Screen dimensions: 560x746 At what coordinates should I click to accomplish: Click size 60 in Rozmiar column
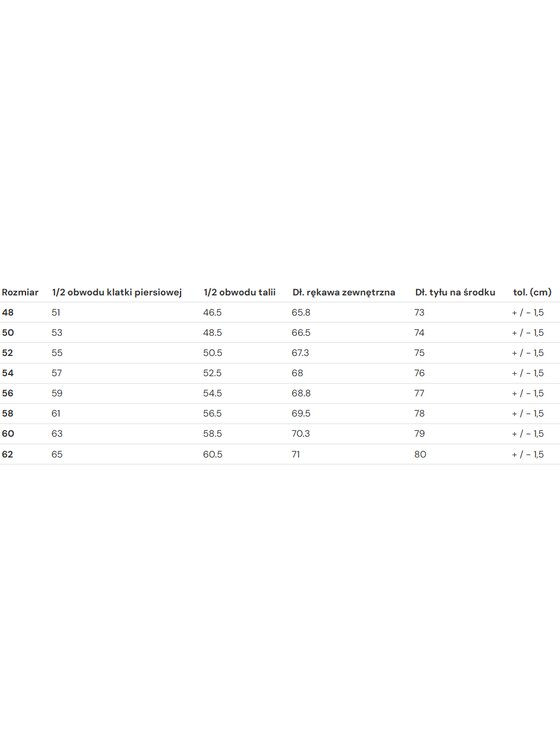coord(8,433)
